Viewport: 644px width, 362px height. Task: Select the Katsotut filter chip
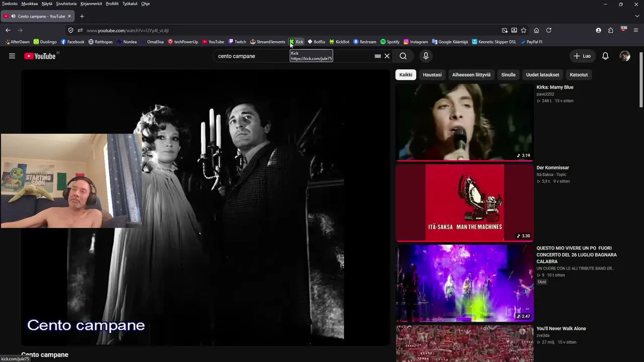pos(579,75)
